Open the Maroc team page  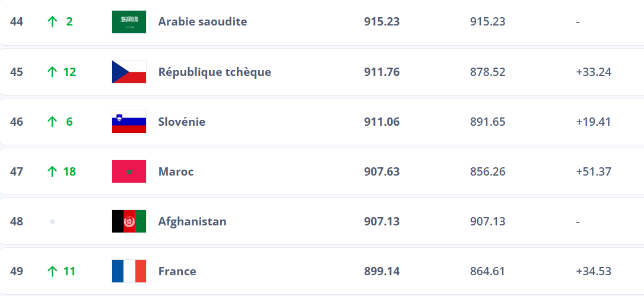176,171
